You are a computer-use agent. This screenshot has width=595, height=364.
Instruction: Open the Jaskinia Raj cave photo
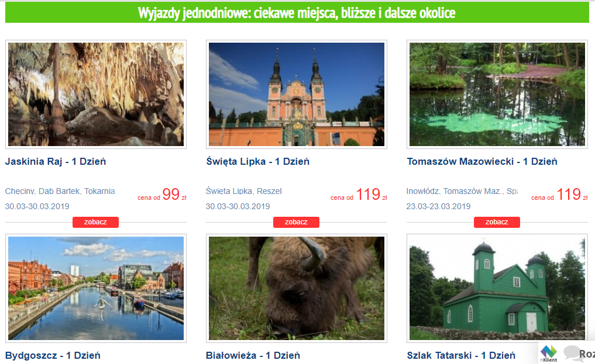coord(96,94)
